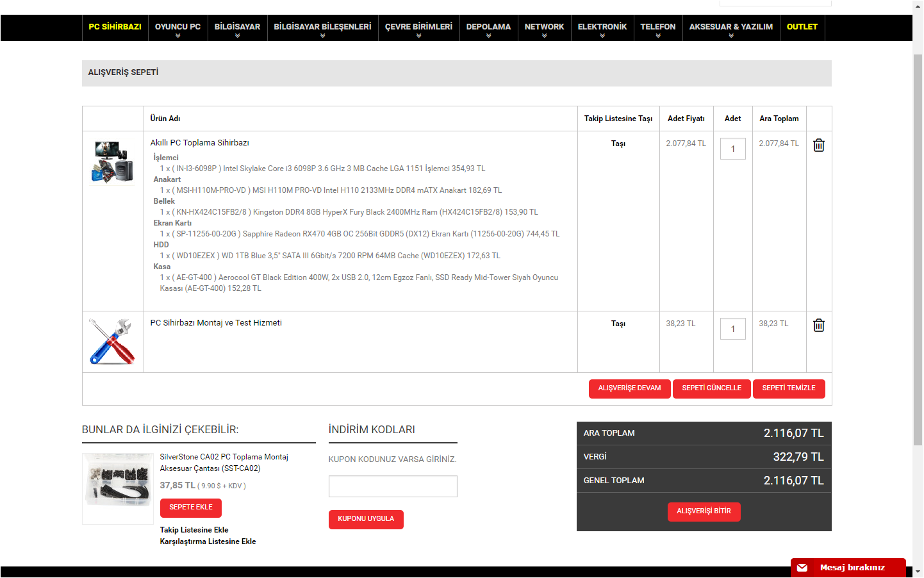The image size is (924, 578).
Task: Open PC Sihirbazı Montaj ve Test Hizmeti link
Action: [x=216, y=323]
